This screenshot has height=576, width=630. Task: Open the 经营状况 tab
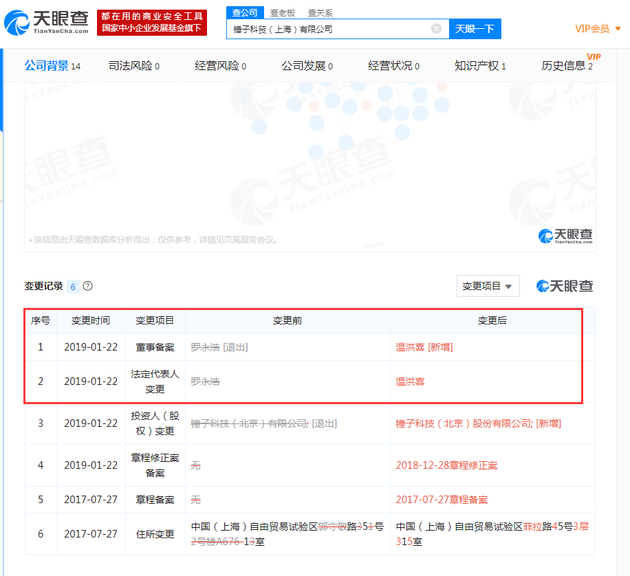pyautogui.click(x=394, y=65)
